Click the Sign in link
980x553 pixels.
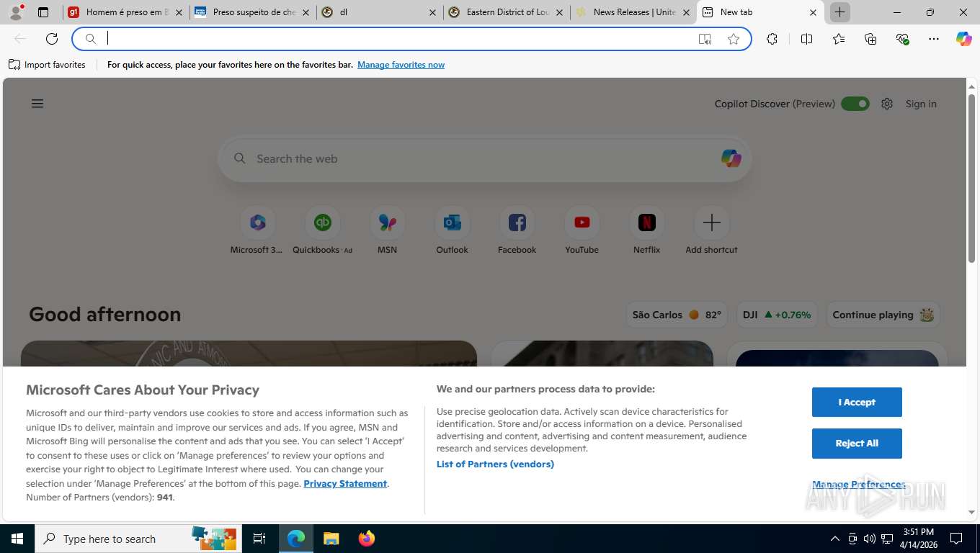(921, 104)
